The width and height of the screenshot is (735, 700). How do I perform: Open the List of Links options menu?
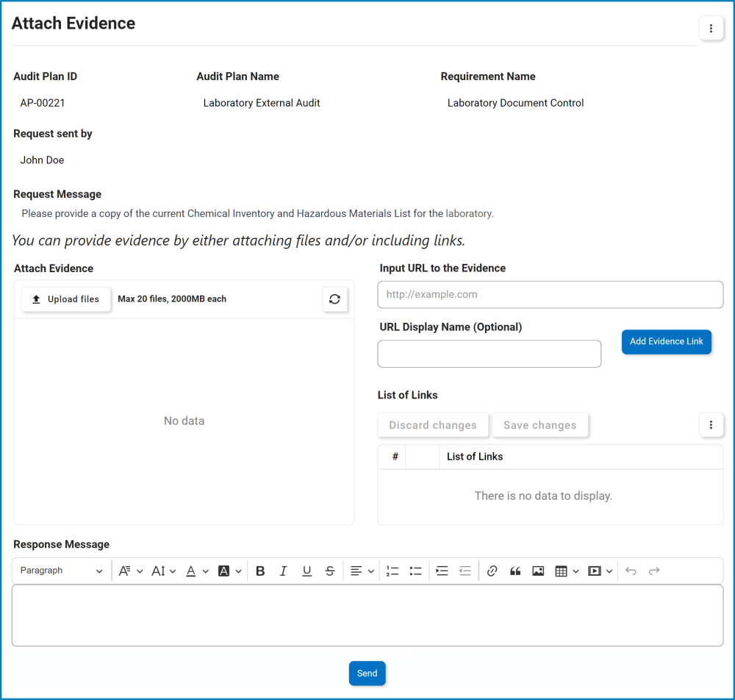(711, 425)
